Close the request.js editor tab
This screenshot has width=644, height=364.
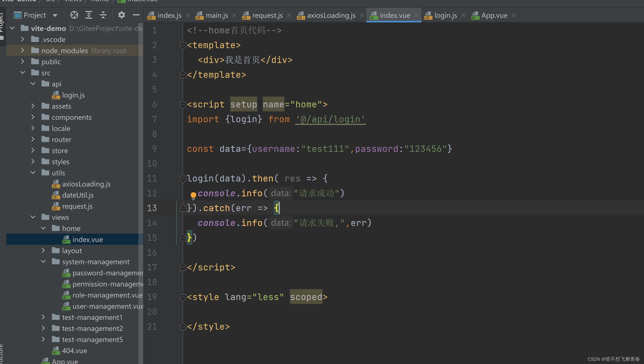pyautogui.click(x=289, y=16)
